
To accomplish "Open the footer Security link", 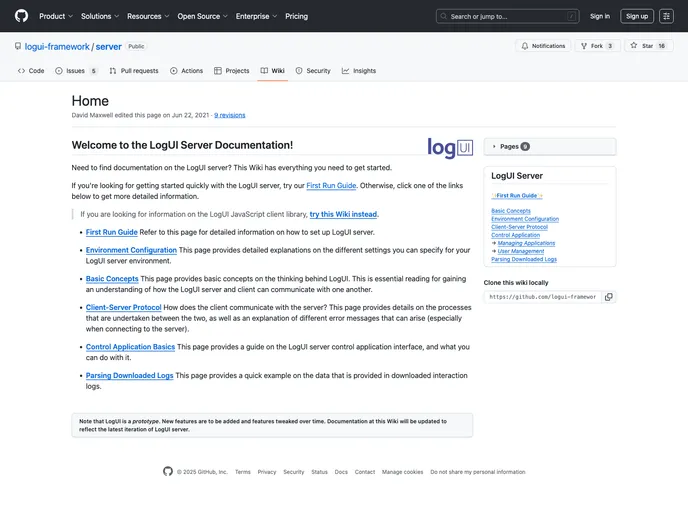I will (x=294, y=472).
